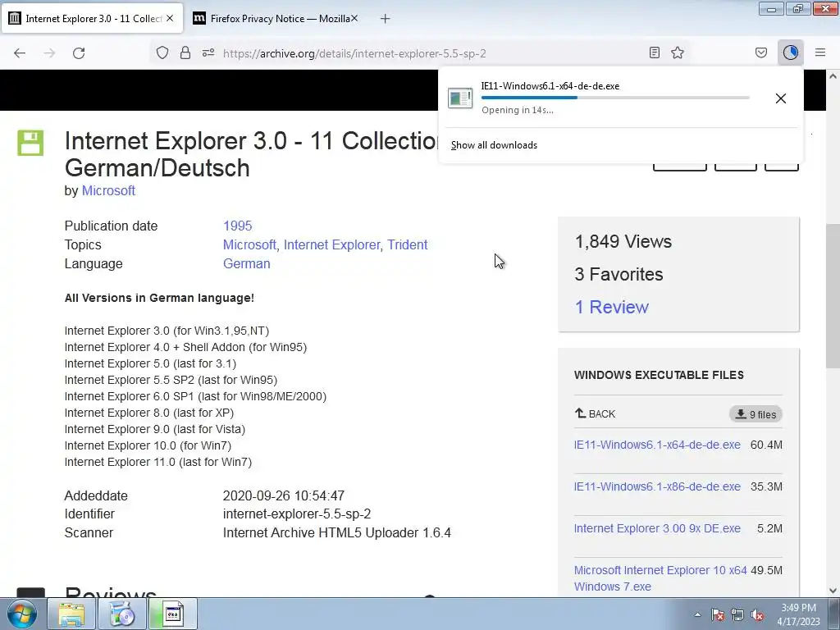Open the German language link
Viewport: 840px width, 630px height.
[246, 263]
